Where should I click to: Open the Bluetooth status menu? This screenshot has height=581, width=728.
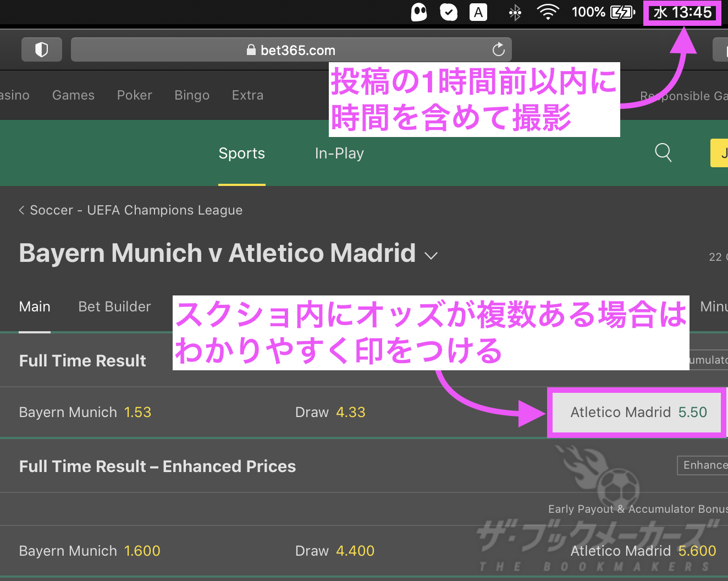pyautogui.click(x=515, y=12)
